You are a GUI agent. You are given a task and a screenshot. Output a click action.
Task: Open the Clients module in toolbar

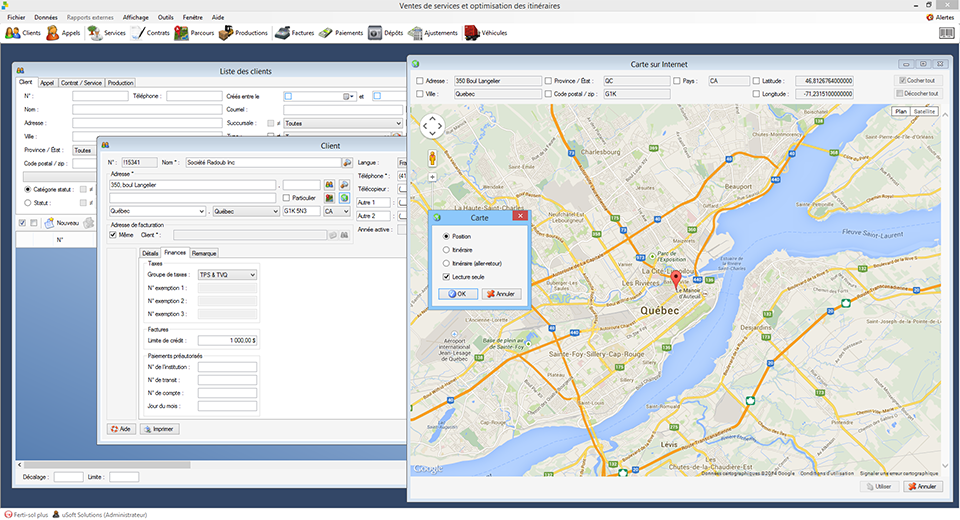click(x=23, y=33)
